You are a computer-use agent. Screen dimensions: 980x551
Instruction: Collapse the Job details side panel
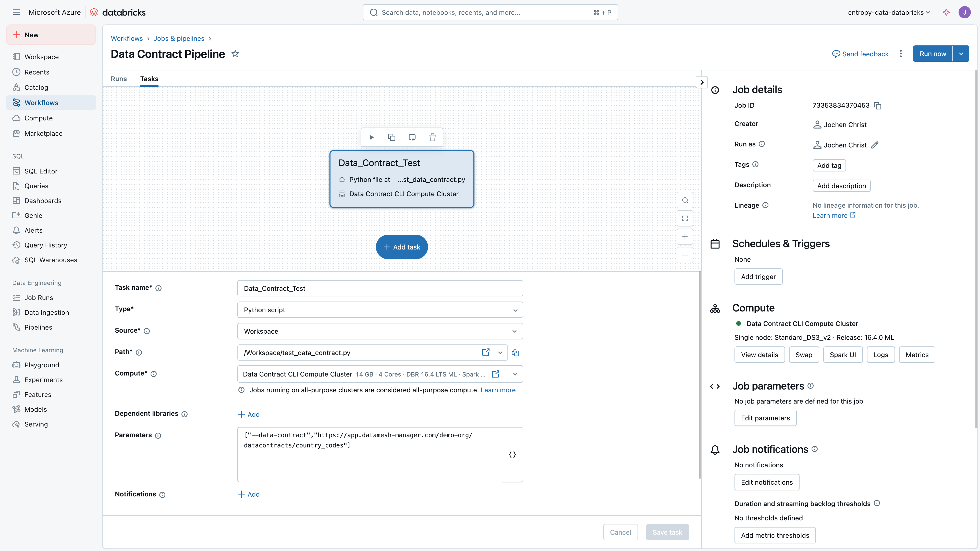pyautogui.click(x=702, y=82)
